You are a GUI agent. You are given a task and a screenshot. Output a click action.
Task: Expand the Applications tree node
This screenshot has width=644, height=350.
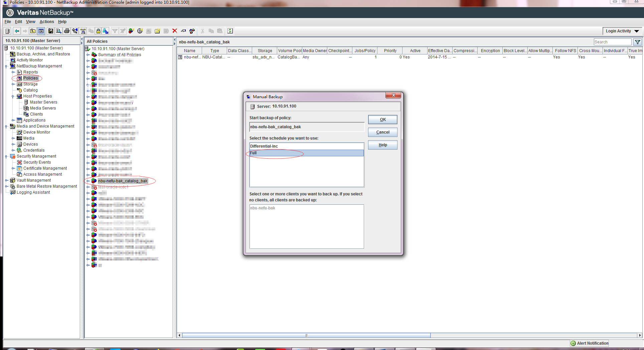[x=13, y=120]
